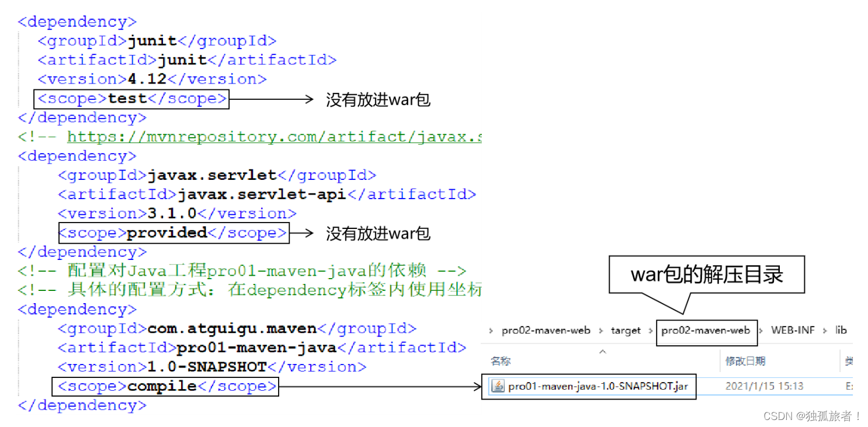Image resolution: width=868 pixels, height=427 pixels.
Task: Click first pro02-maven-web breadcrumb segment
Action: (546, 331)
